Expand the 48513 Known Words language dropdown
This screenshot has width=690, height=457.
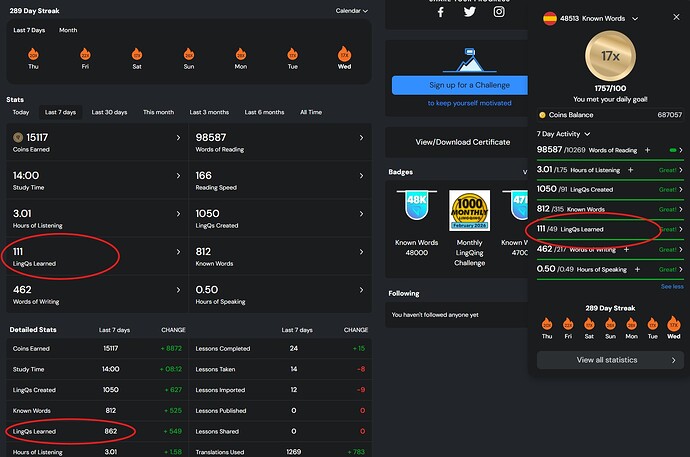click(635, 18)
